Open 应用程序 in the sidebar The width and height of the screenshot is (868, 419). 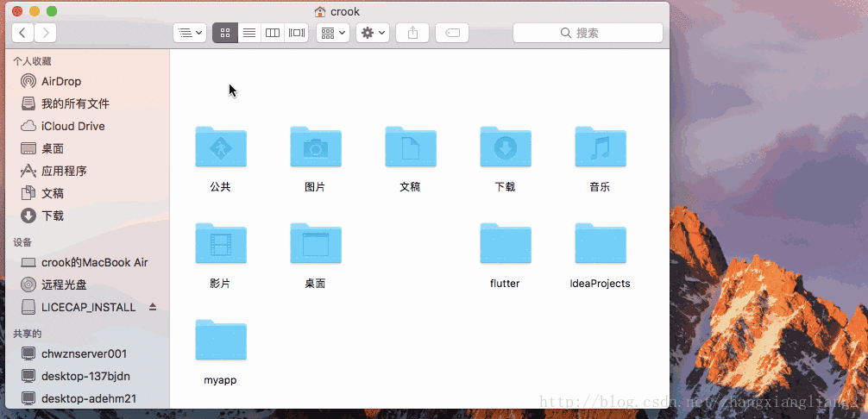[63, 171]
